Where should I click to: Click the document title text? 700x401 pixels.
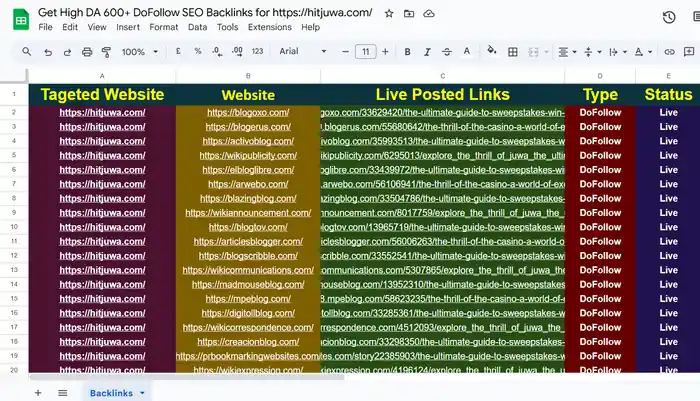click(205, 13)
